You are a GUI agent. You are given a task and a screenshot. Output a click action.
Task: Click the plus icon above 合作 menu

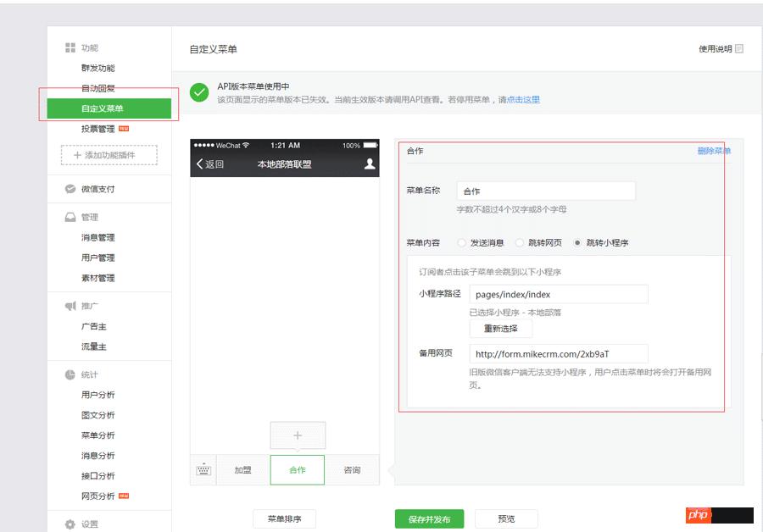tap(298, 435)
